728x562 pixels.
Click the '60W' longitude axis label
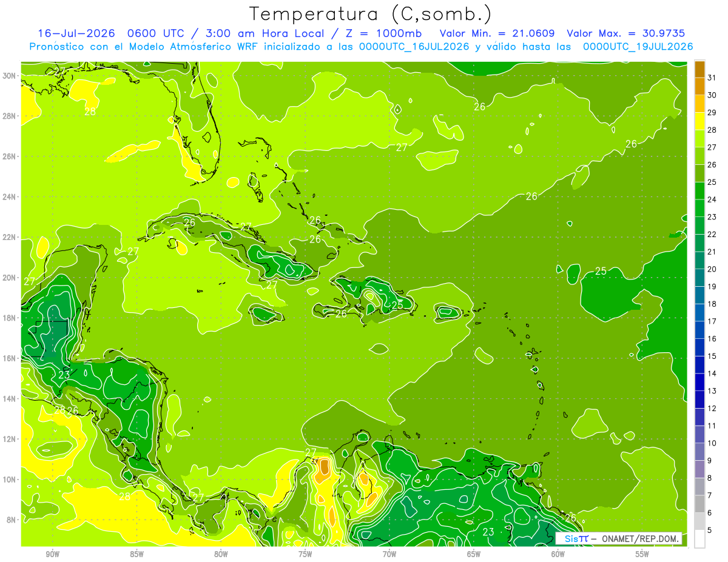pyautogui.click(x=558, y=554)
